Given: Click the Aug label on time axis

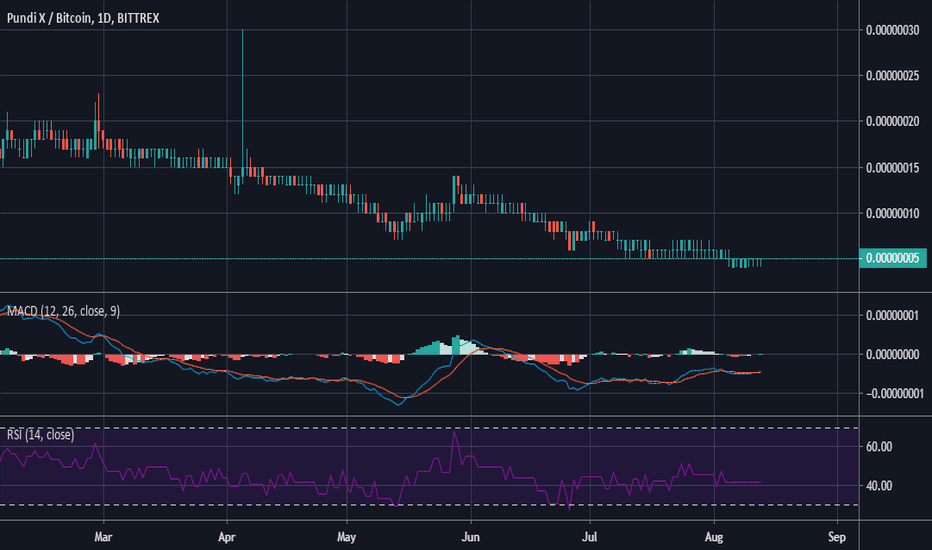Looking at the screenshot, I should [x=714, y=537].
